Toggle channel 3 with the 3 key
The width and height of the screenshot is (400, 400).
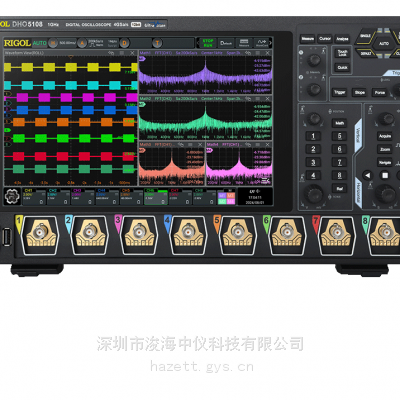[x=313, y=163]
